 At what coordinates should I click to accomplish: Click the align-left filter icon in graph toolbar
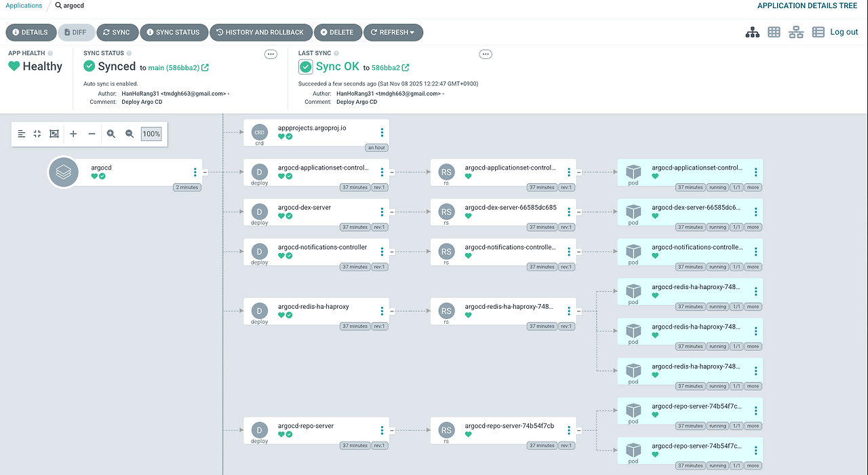coord(22,134)
